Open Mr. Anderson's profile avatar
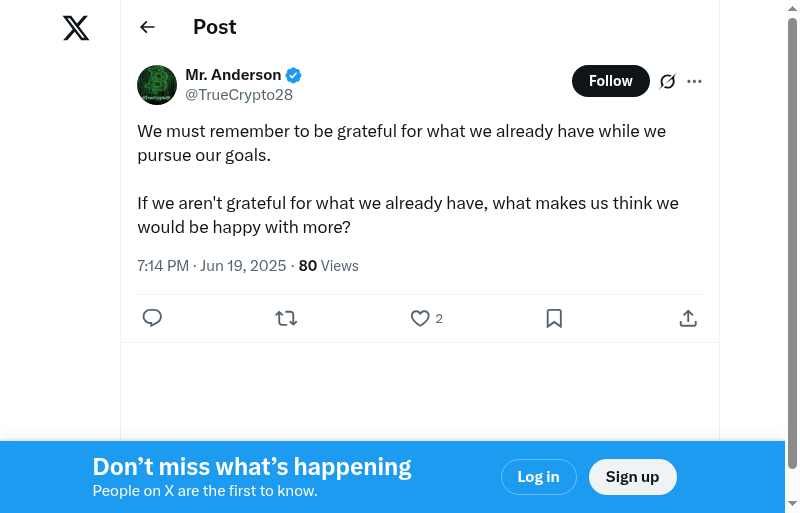The image size is (800, 513). pos(157,85)
